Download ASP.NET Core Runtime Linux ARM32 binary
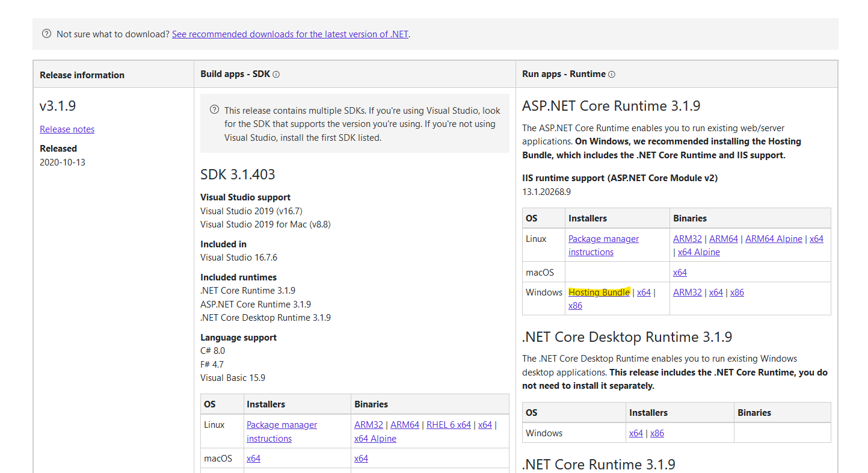The image size is (868, 473). tap(688, 239)
